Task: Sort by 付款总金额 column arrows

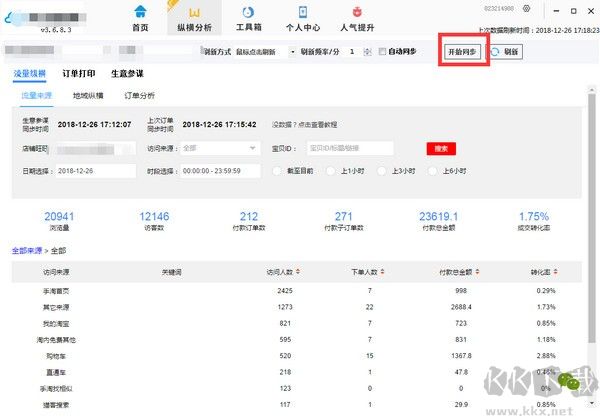Action: click(477, 272)
